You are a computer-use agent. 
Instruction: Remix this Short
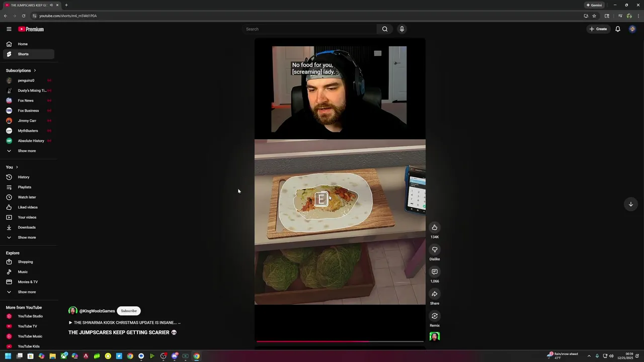[435, 316]
